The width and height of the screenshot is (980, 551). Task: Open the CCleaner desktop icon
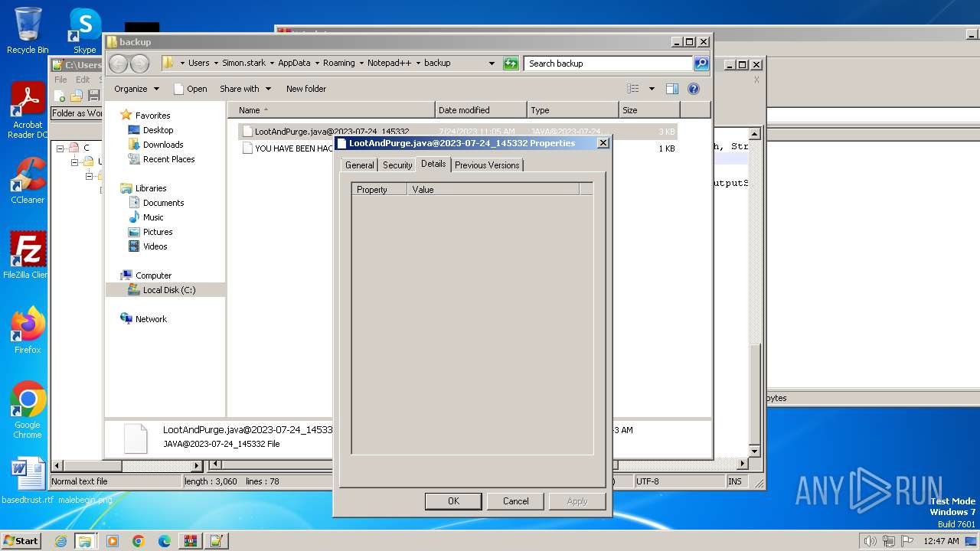[28, 181]
